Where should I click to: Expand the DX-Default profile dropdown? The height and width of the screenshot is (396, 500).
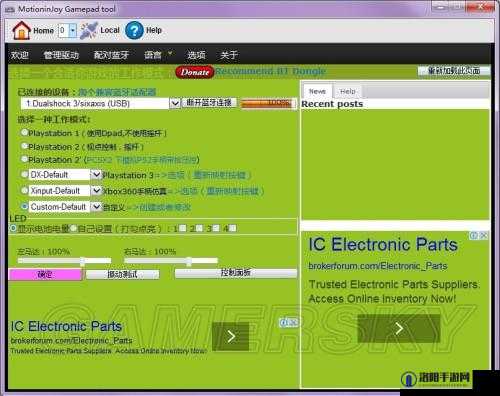(96, 175)
